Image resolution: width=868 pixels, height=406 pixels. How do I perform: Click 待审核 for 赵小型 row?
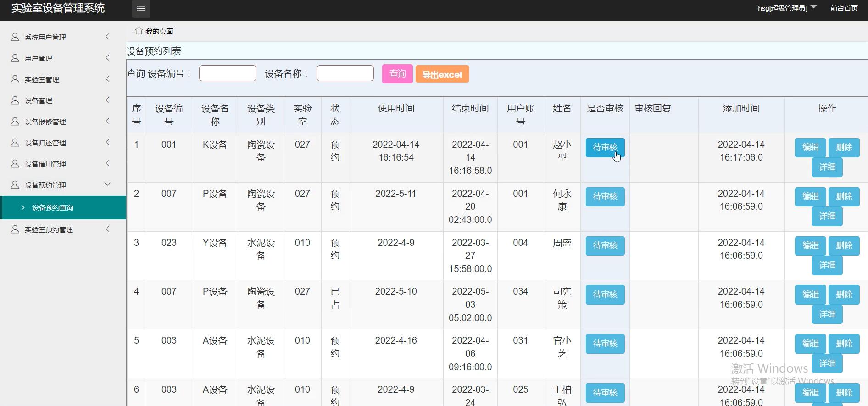(x=605, y=147)
